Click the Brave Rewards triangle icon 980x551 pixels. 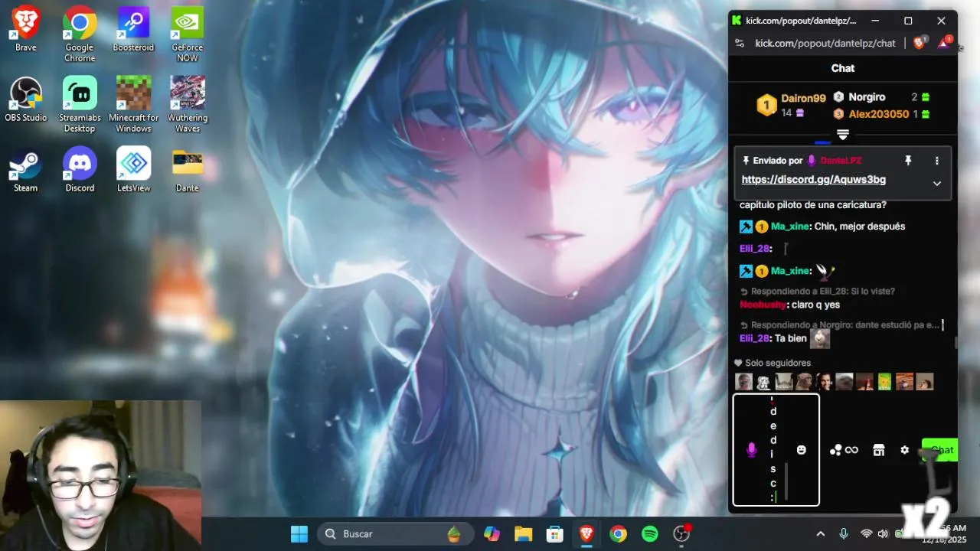[944, 43]
